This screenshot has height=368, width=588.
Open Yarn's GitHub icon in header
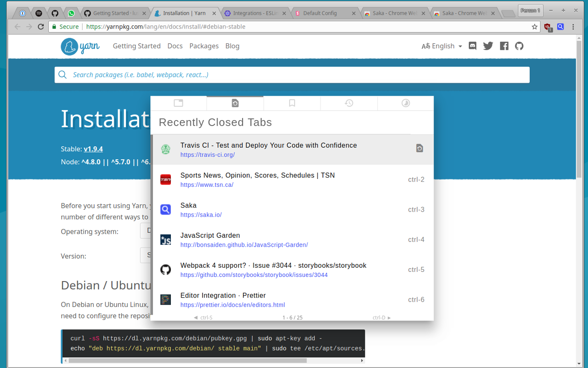coord(519,46)
